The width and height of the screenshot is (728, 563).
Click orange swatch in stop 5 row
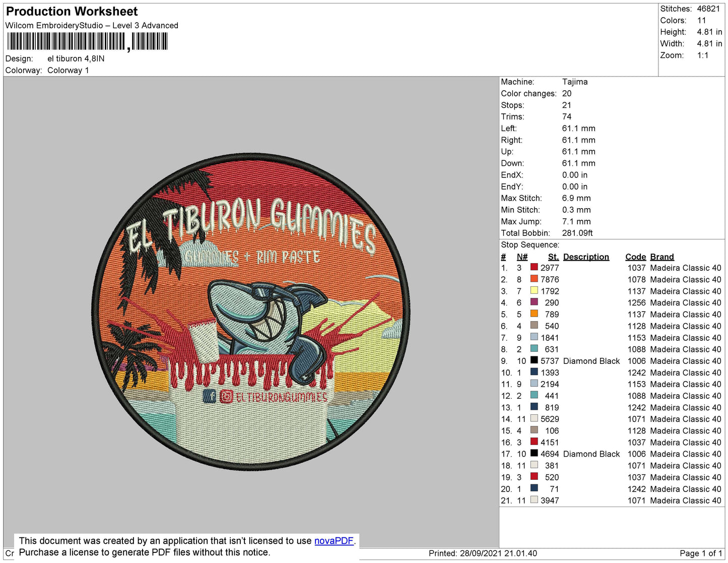pyautogui.click(x=534, y=314)
